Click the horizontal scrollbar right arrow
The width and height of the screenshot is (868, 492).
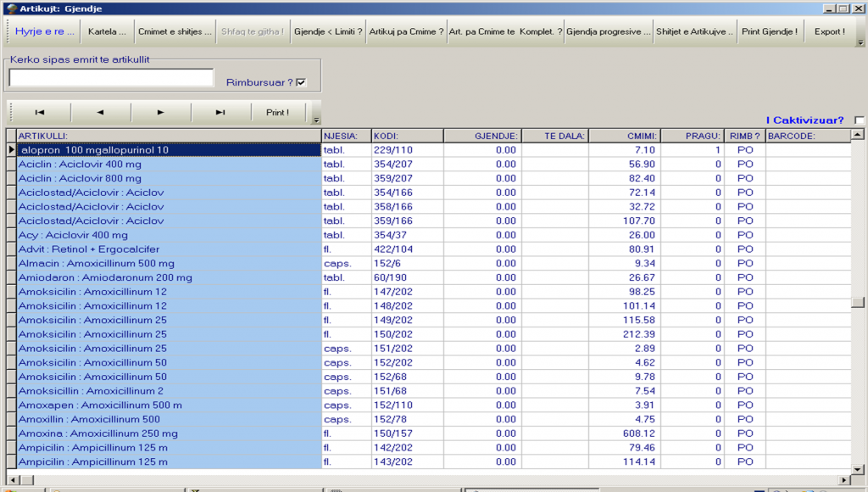pyautogui.click(x=844, y=480)
